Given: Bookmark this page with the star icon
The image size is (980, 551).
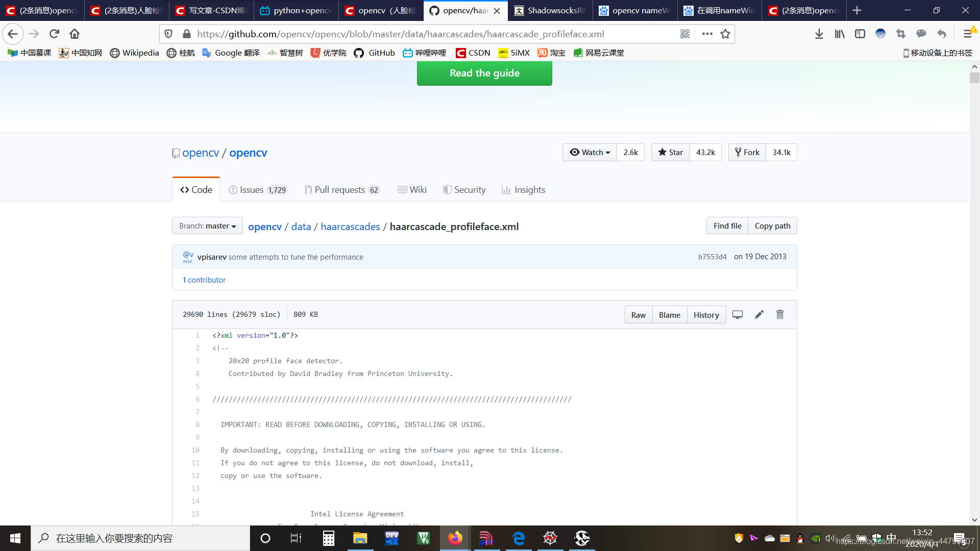Looking at the screenshot, I should [725, 34].
